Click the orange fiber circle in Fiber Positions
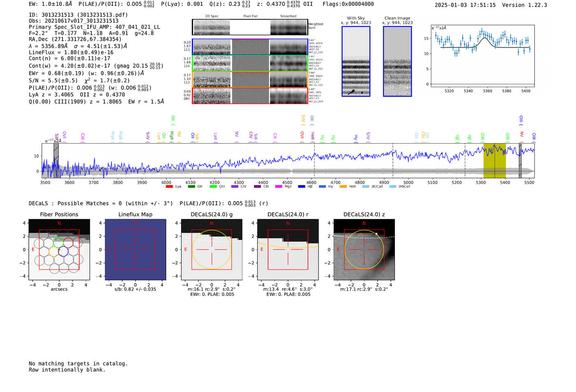Viewport: 576px width, 392px height. [53, 251]
